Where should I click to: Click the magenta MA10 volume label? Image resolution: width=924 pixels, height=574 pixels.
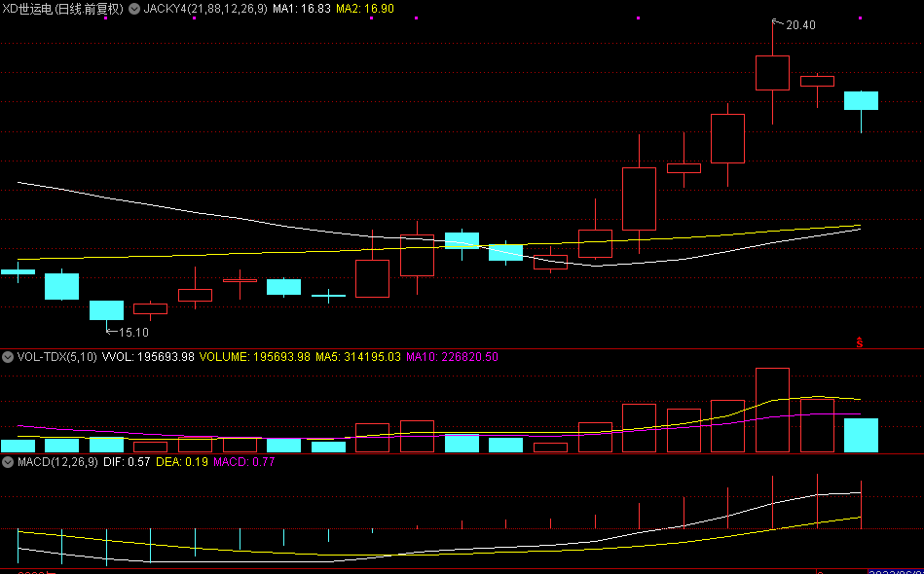point(452,357)
